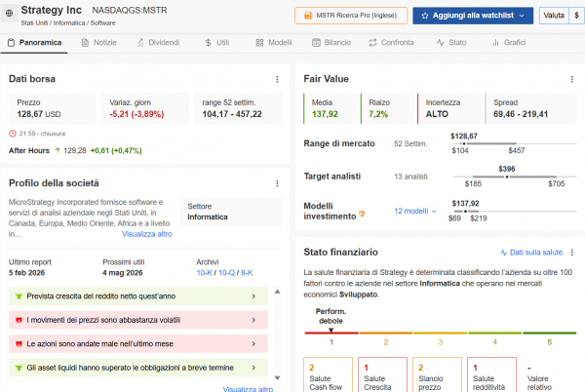Screen dimensions: 585x392
Task: Click the Fair Value panel kebab menu
Action: 570,78
